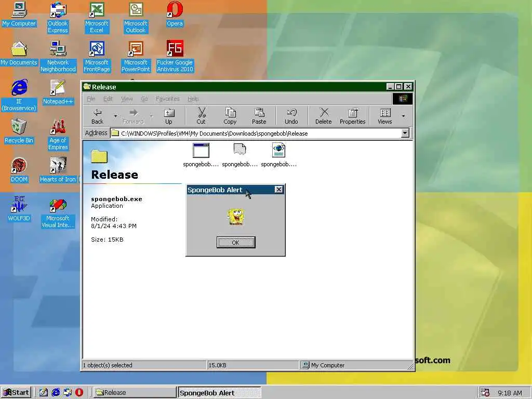Select the first spongebob application file

coord(201,155)
